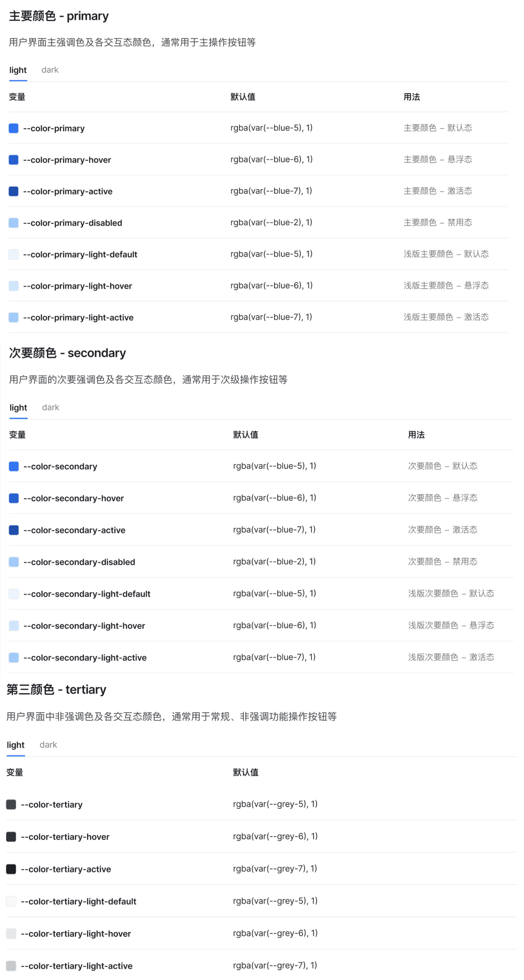Click the --color-primary-disabled light blue swatch

coord(14,223)
